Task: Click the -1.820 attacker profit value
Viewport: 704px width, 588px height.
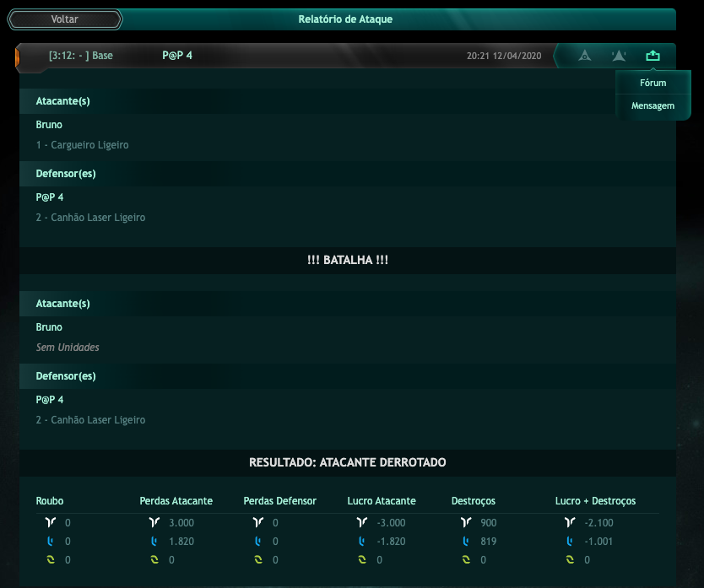Action: 391,542
